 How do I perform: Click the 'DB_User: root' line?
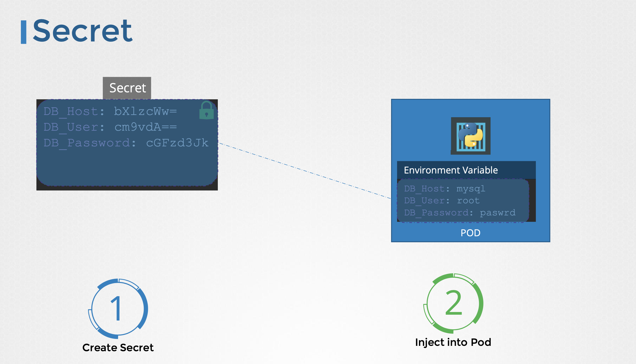[x=442, y=201]
